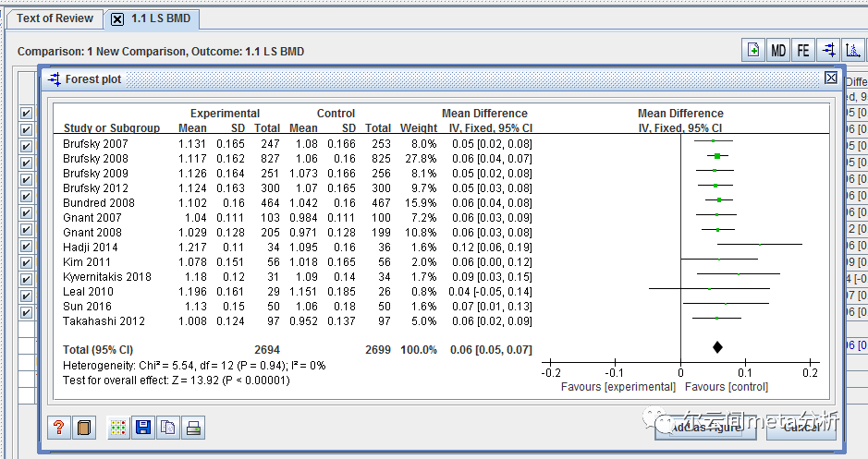
Task: Close the Forest plot dialog
Action: [831, 78]
